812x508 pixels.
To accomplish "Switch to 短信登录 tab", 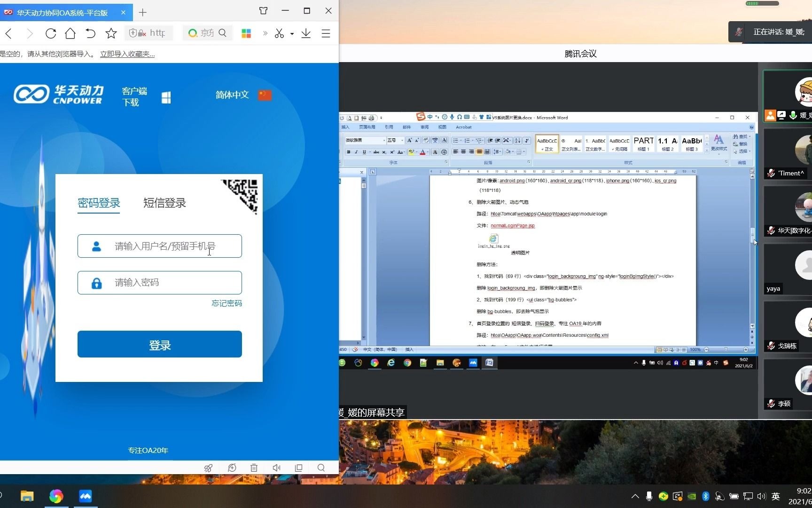I will pyautogui.click(x=164, y=203).
